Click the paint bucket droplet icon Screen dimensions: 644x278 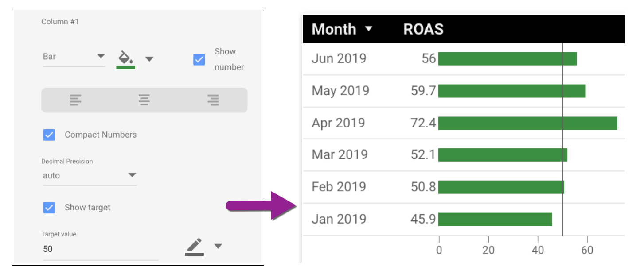[125, 57]
